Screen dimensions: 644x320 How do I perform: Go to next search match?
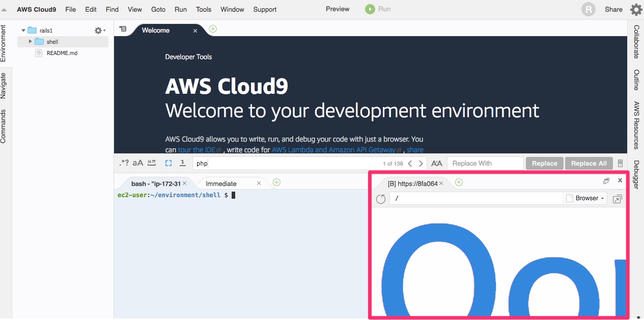[421, 164]
